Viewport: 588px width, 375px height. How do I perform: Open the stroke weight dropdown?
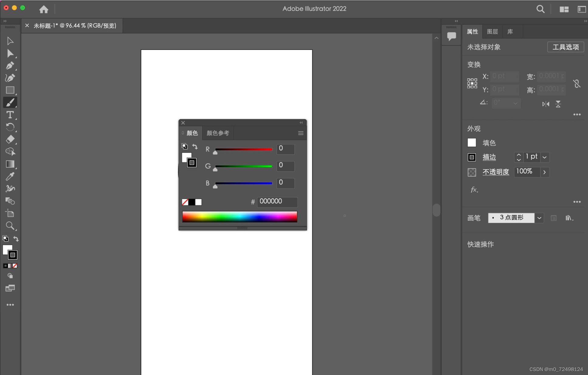coord(545,157)
